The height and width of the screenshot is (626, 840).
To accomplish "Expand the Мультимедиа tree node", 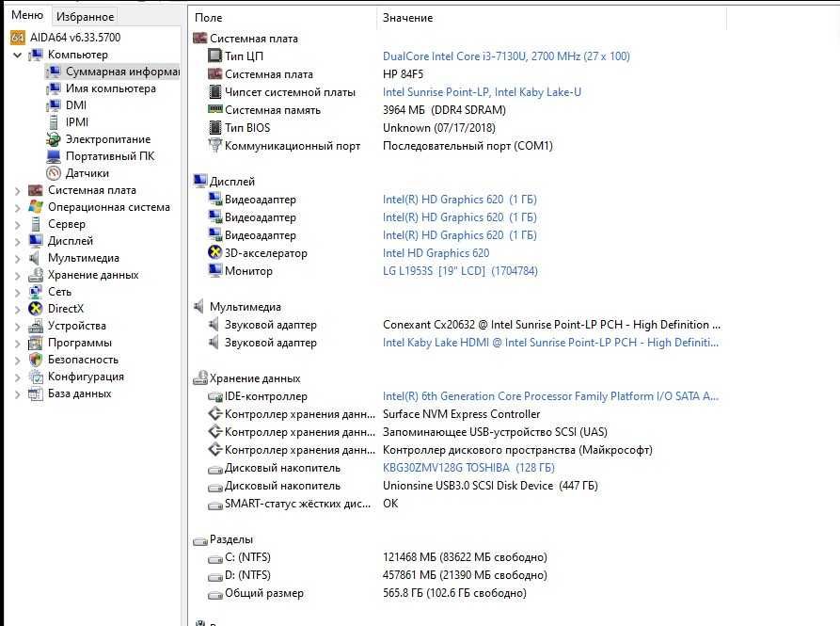I will 17,258.
